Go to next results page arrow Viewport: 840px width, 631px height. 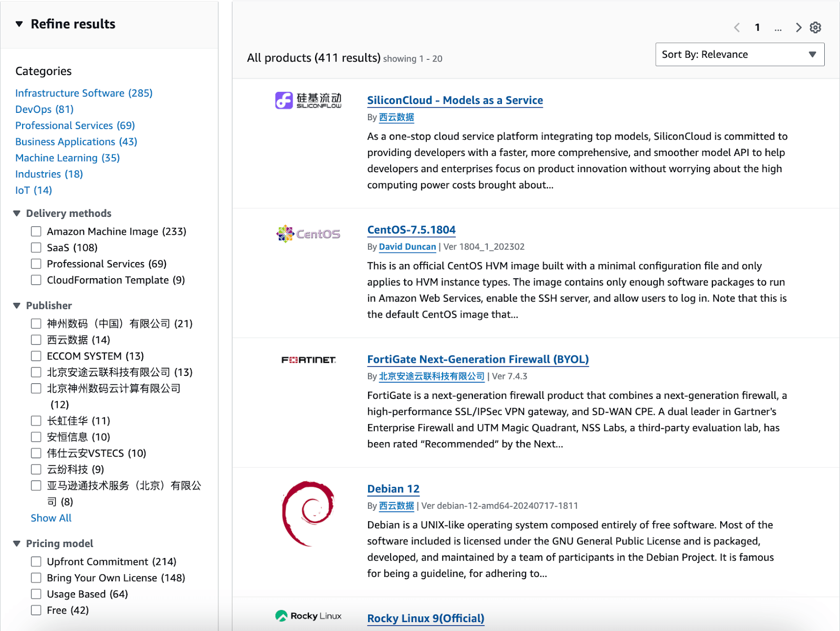(x=799, y=27)
